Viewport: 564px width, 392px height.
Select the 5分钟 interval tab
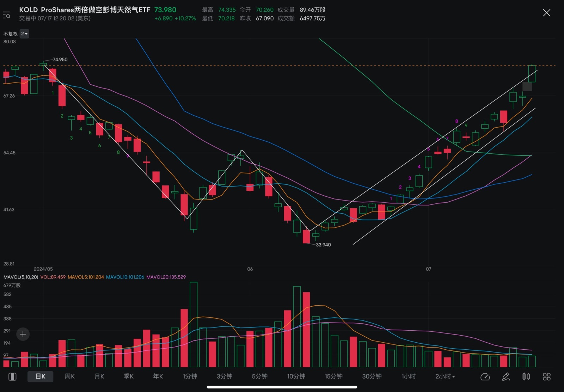click(x=260, y=376)
